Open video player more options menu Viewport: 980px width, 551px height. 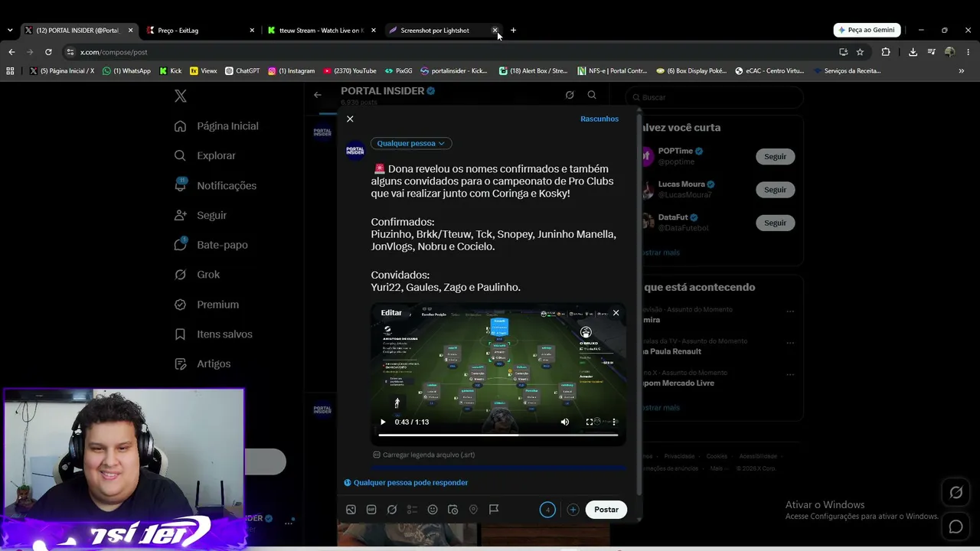(x=614, y=422)
